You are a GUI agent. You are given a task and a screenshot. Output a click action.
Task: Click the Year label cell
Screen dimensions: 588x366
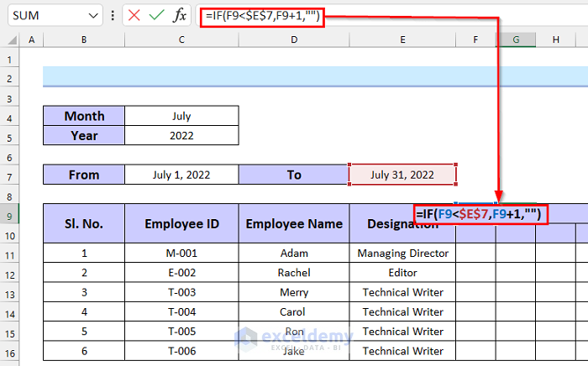pos(84,135)
